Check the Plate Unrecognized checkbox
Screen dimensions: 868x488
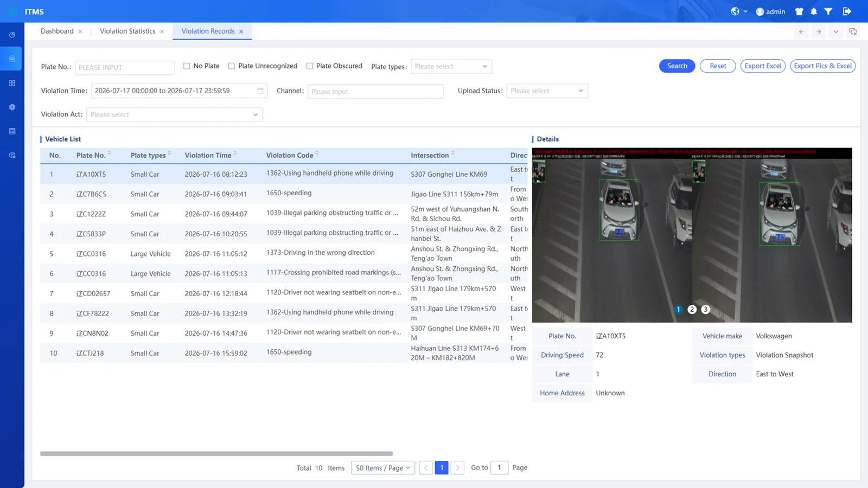tap(232, 66)
